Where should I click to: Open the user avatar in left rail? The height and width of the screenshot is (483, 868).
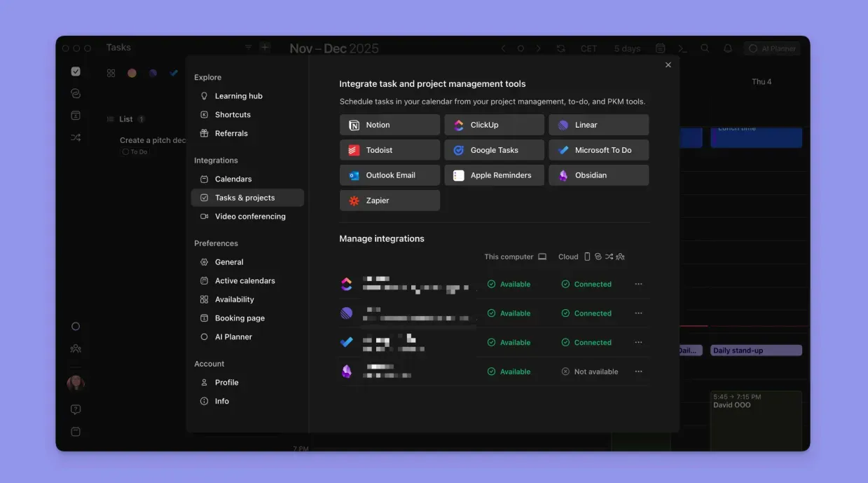76,383
